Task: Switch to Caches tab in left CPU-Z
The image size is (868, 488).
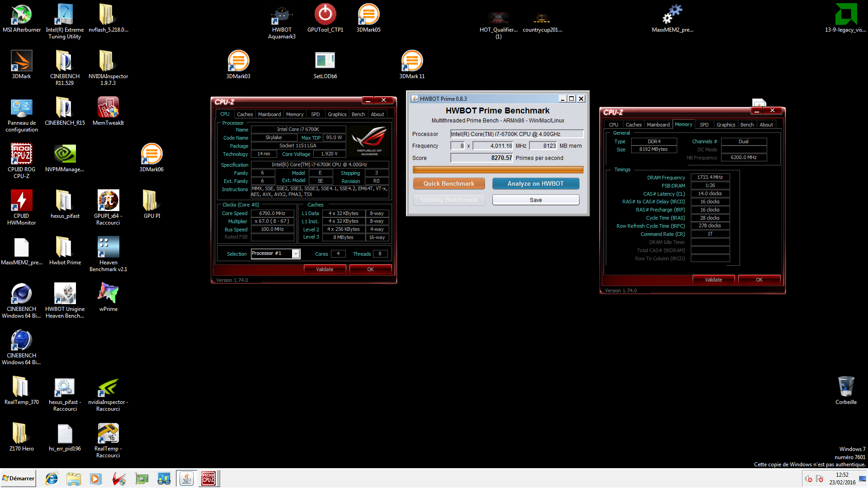Action: tap(245, 114)
